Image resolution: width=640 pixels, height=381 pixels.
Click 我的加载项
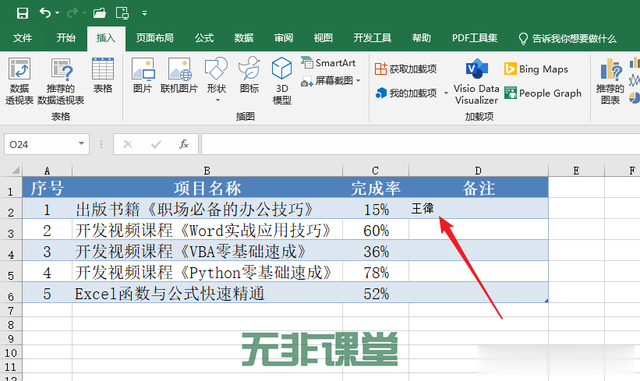[x=407, y=94]
